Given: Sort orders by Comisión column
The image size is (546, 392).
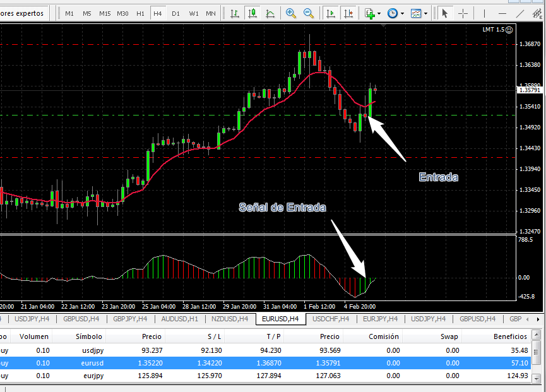Looking at the screenshot, I should click(x=384, y=336).
